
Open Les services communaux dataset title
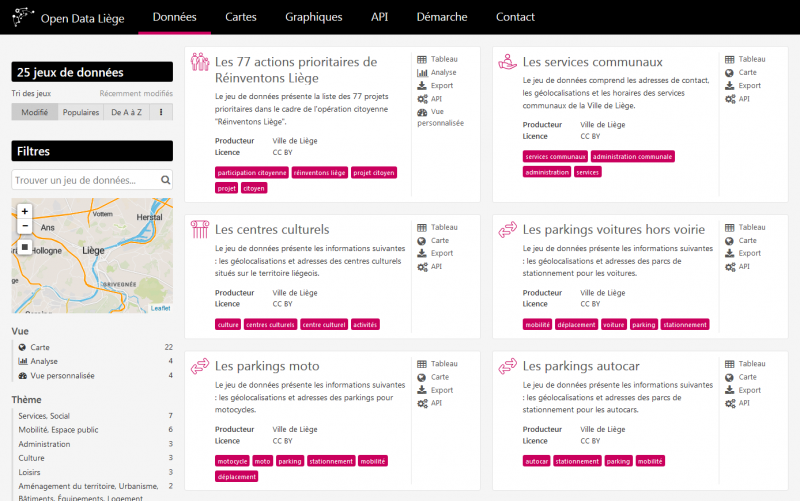tap(592, 62)
